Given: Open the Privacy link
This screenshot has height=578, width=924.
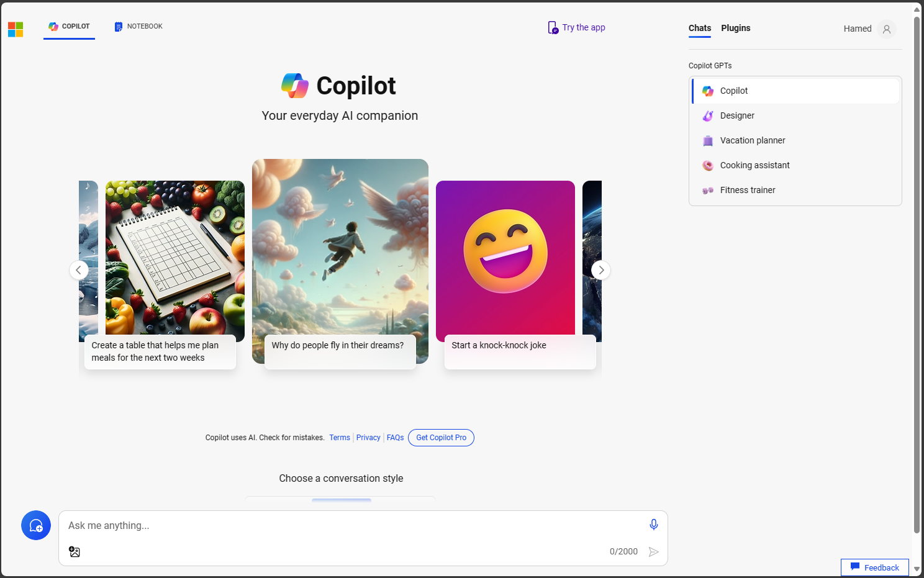Looking at the screenshot, I should coord(368,438).
